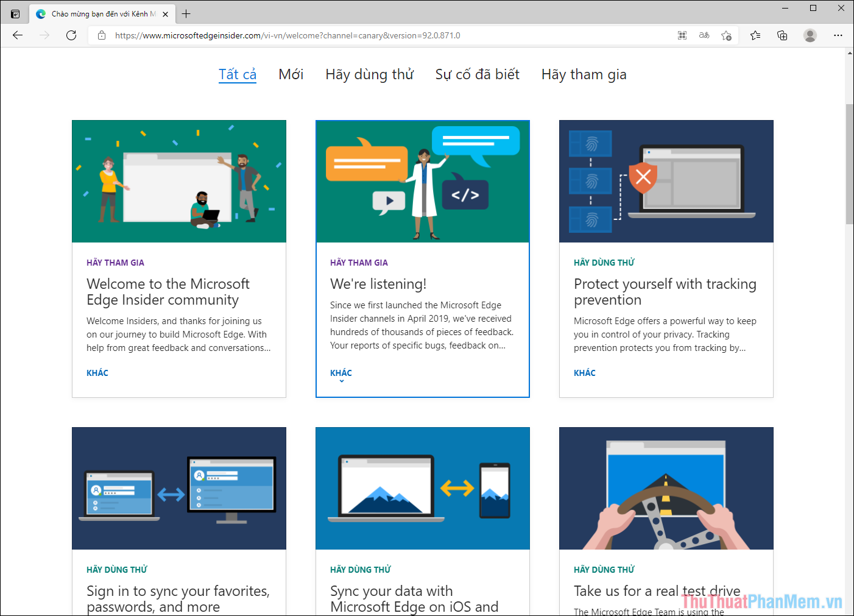Open the Favorites list icon
Image resolution: width=854 pixels, height=616 pixels.
(x=755, y=35)
